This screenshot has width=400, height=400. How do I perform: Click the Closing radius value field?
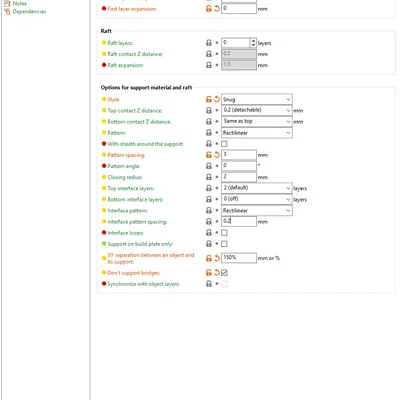tap(239, 177)
